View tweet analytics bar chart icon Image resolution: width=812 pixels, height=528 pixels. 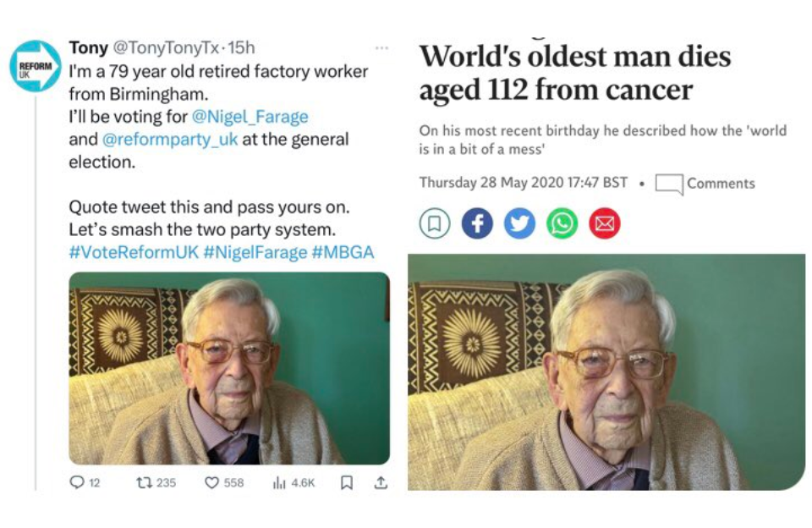(280, 482)
